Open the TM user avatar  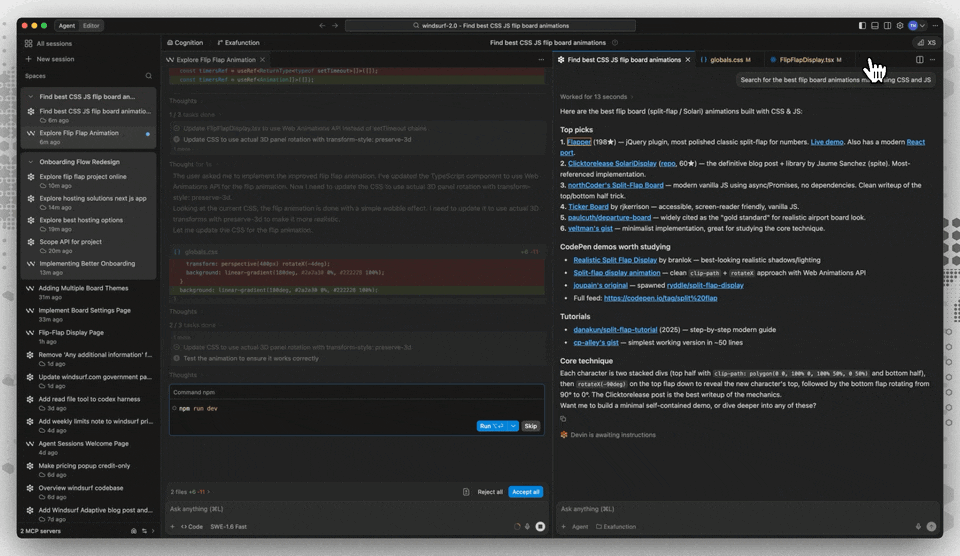pyautogui.click(x=913, y=26)
